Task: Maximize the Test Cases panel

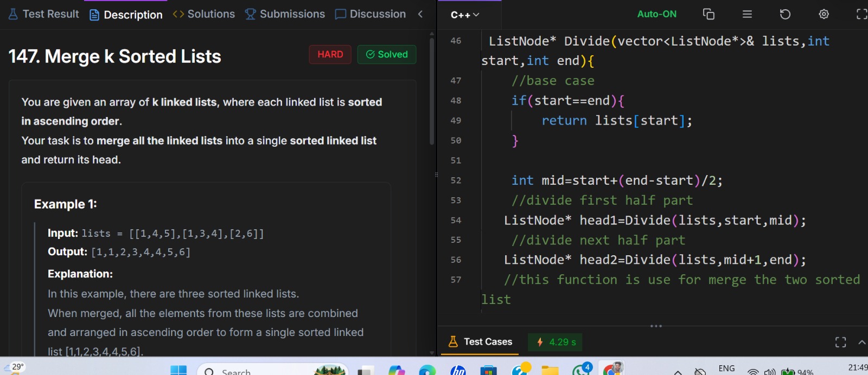Action: click(x=840, y=342)
